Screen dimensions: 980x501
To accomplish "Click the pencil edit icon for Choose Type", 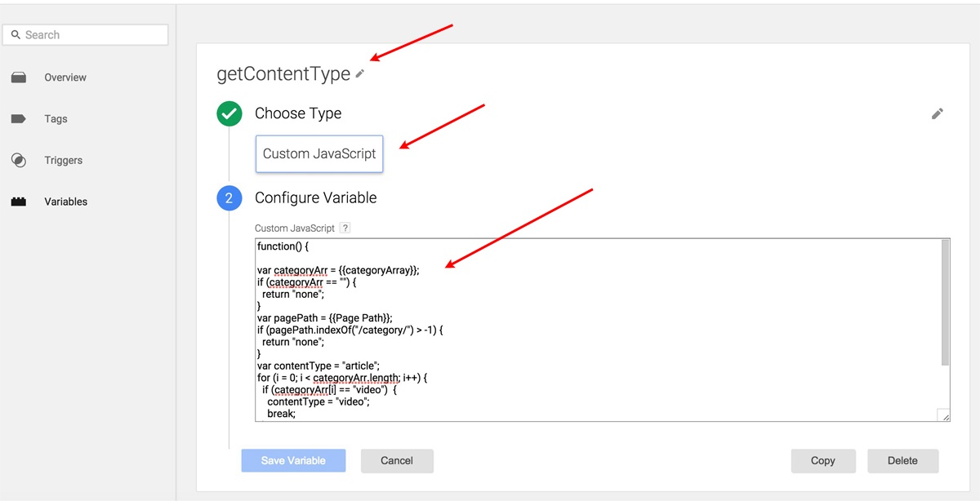I will [x=937, y=113].
